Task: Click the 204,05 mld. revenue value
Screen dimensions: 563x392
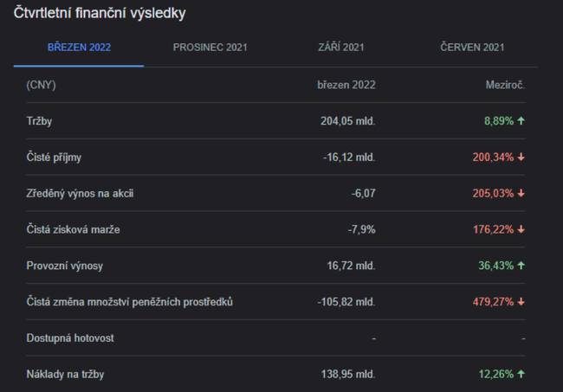Action: (347, 121)
